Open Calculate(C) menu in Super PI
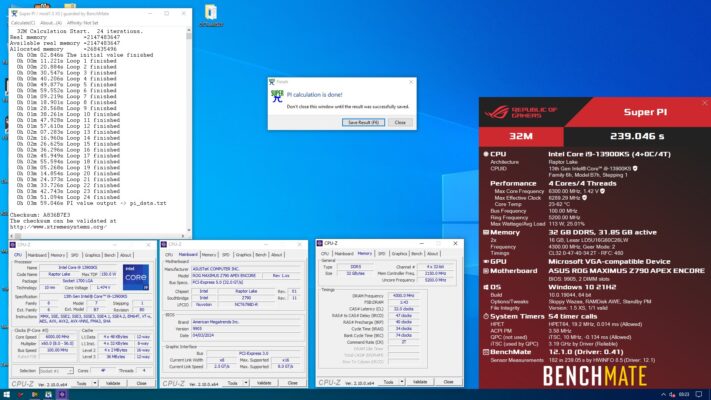The width and height of the screenshot is (711, 400). (23, 23)
